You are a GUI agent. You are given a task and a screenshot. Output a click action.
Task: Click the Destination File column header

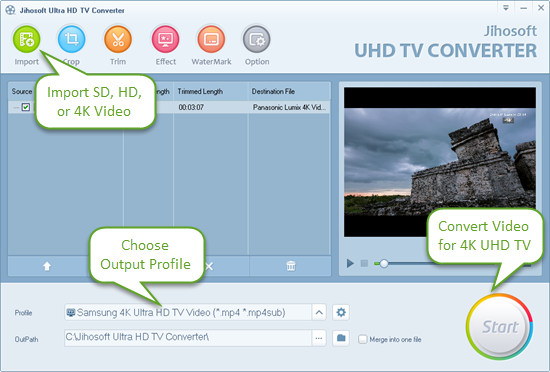(273, 92)
